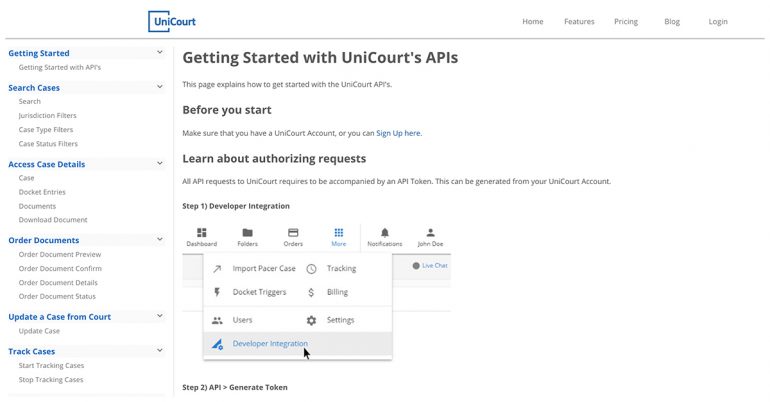Click the Learn about authorizing requests heading
Image resolution: width=770 pixels, height=402 pixels.
[274, 159]
